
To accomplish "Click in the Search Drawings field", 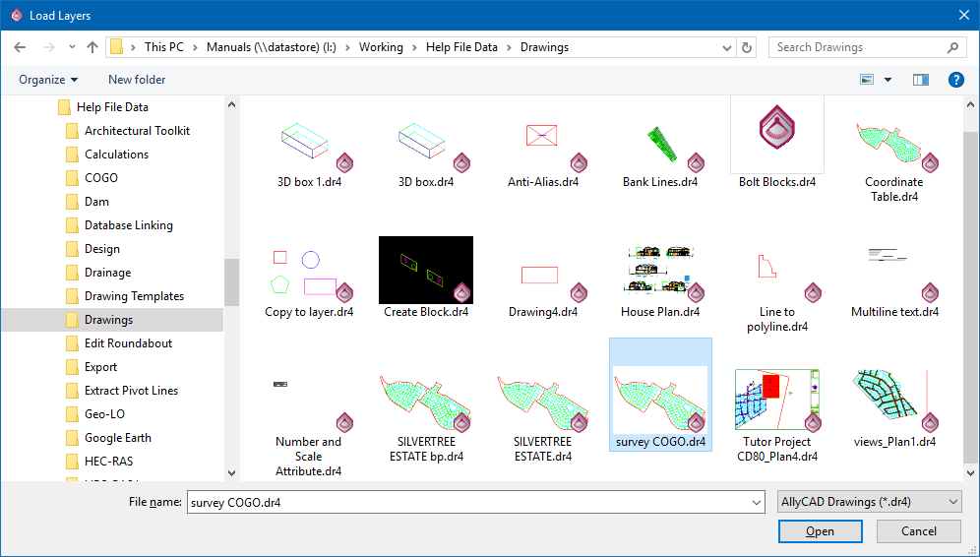I will (856, 47).
